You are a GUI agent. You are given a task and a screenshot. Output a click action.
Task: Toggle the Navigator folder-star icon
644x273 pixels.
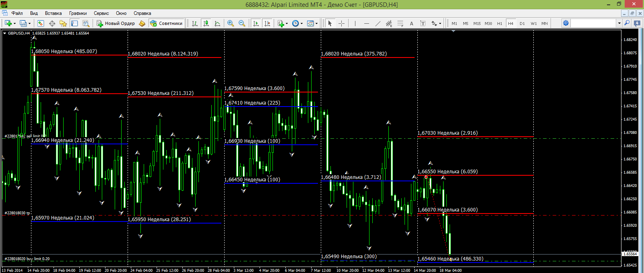point(63,23)
